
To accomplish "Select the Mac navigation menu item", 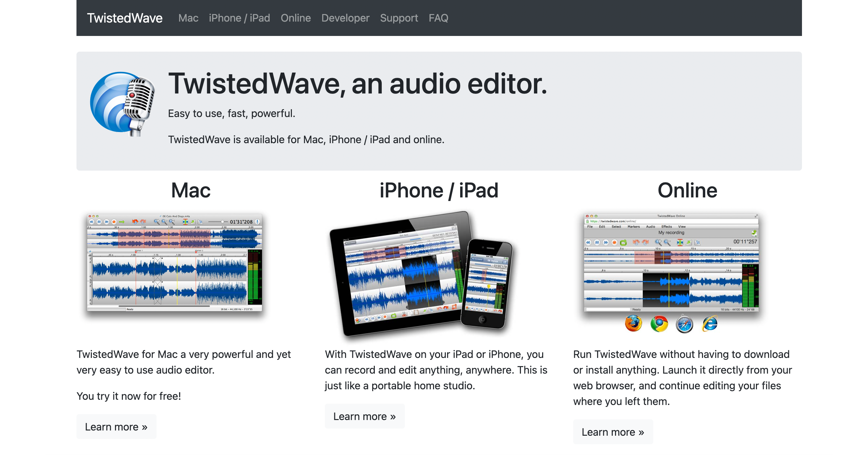I will point(188,18).
